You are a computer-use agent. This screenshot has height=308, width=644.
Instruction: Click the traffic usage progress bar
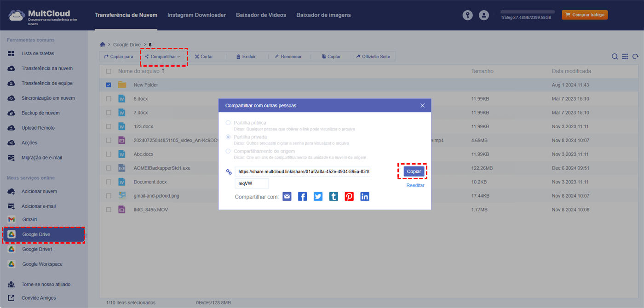click(x=528, y=12)
